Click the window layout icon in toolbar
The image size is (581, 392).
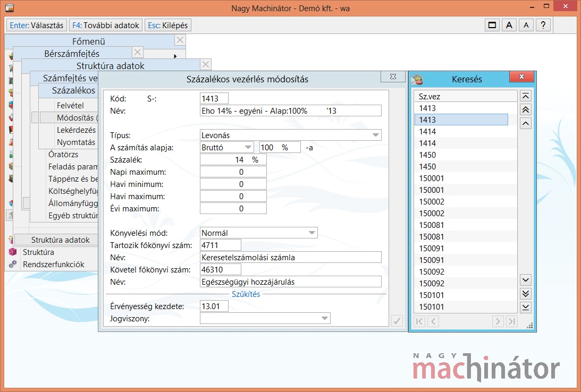pos(492,25)
